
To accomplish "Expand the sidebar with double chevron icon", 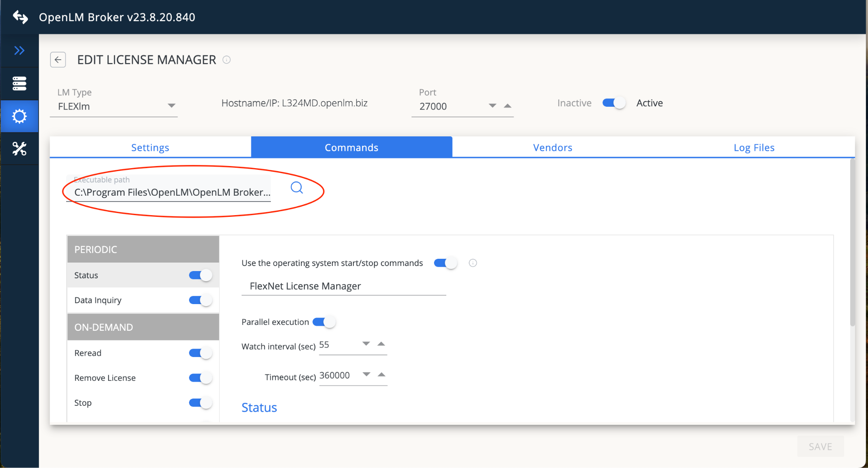I will pos(19,51).
